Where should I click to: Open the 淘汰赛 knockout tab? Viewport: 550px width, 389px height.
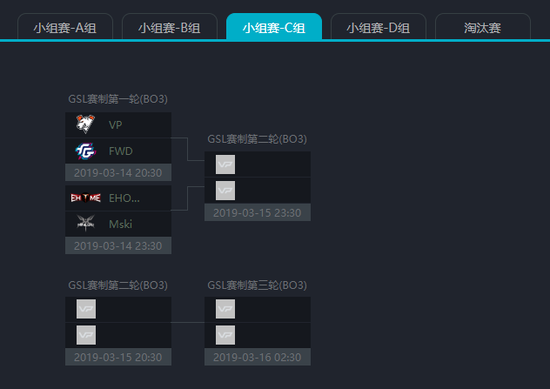pos(483,27)
